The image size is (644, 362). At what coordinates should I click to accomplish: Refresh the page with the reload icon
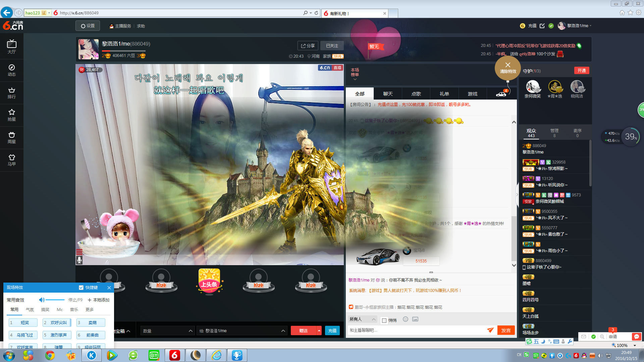coord(316,13)
